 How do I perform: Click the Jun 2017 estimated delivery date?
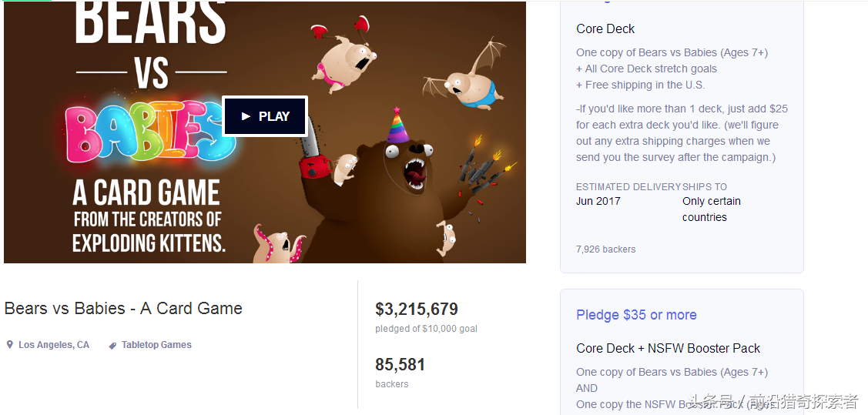[x=598, y=201]
